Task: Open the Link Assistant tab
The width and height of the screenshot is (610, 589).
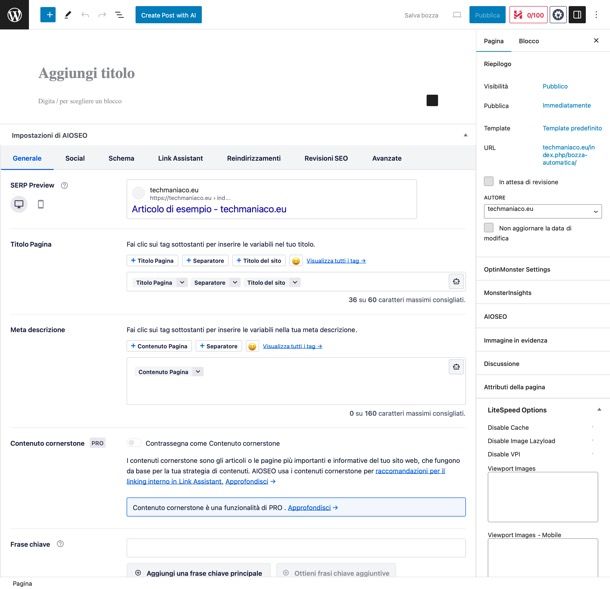Action: tap(181, 158)
